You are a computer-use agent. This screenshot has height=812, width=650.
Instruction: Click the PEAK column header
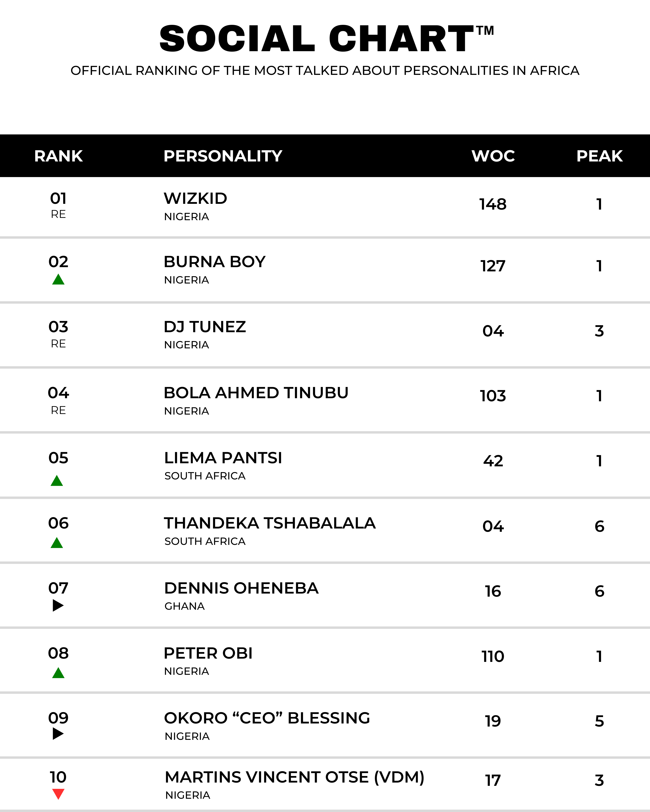[x=599, y=156]
